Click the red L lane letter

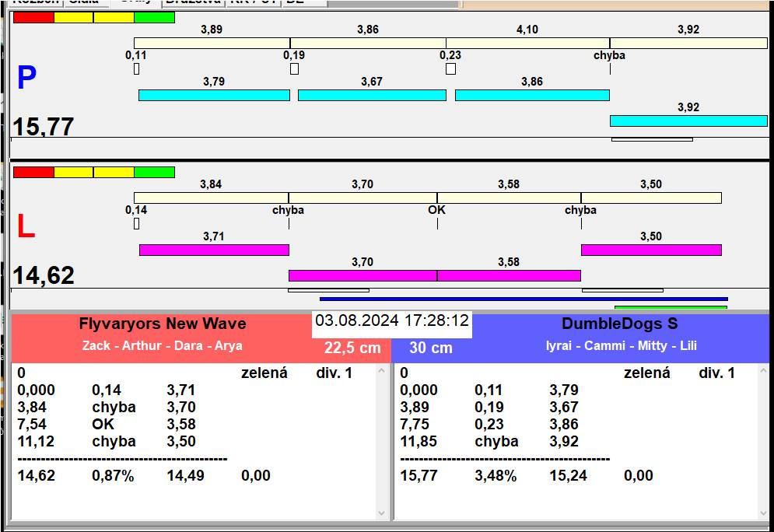[26, 226]
